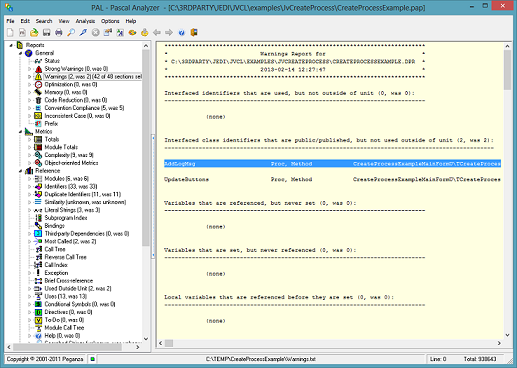Open the View menu
The height and width of the screenshot is (368, 517).
pyautogui.click(x=64, y=21)
